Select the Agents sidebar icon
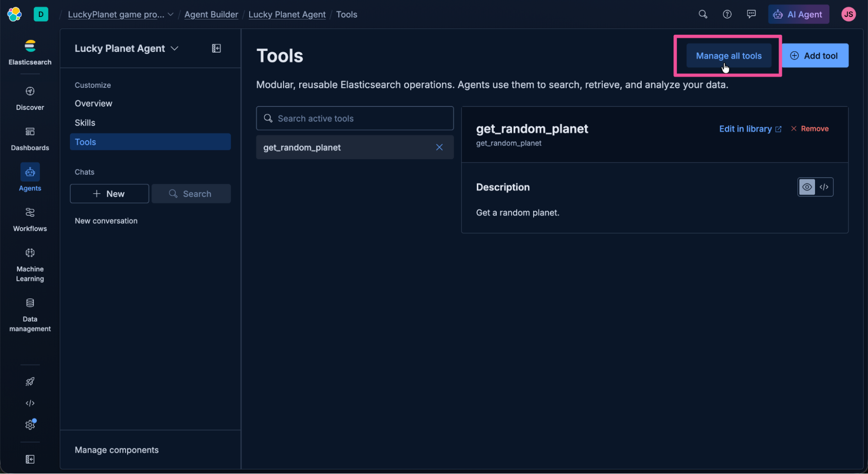This screenshot has width=868, height=474. point(30,172)
